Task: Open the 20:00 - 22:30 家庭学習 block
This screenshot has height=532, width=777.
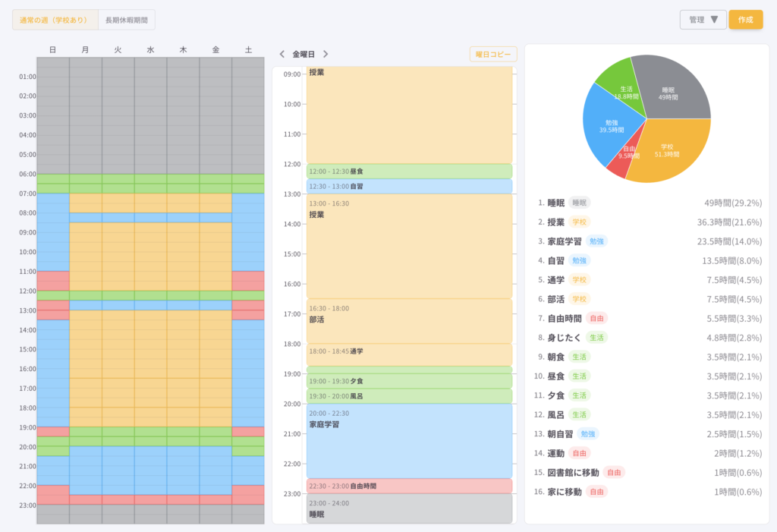Action: (x=409, y=440)
